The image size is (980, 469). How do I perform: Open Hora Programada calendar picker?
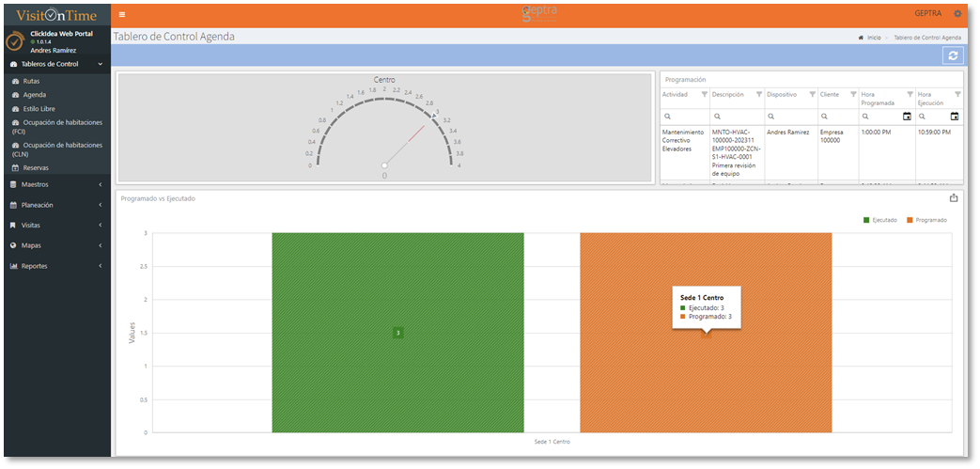[x=907, y=117]
